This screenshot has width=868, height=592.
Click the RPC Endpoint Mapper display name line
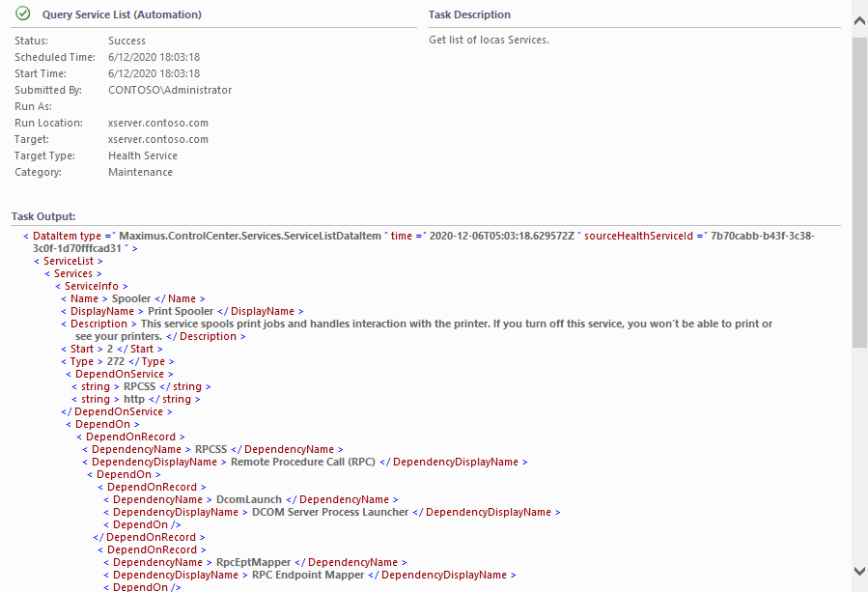tap(313, 576)
